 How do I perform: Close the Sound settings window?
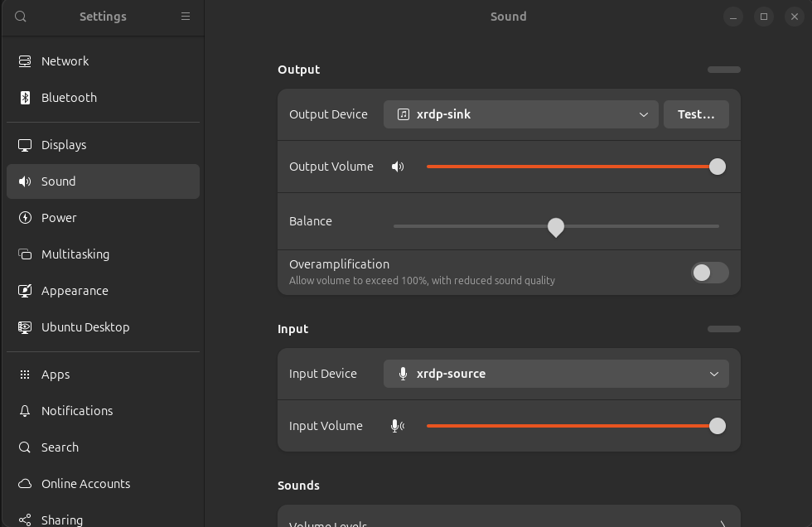click(x=795, y=17)
